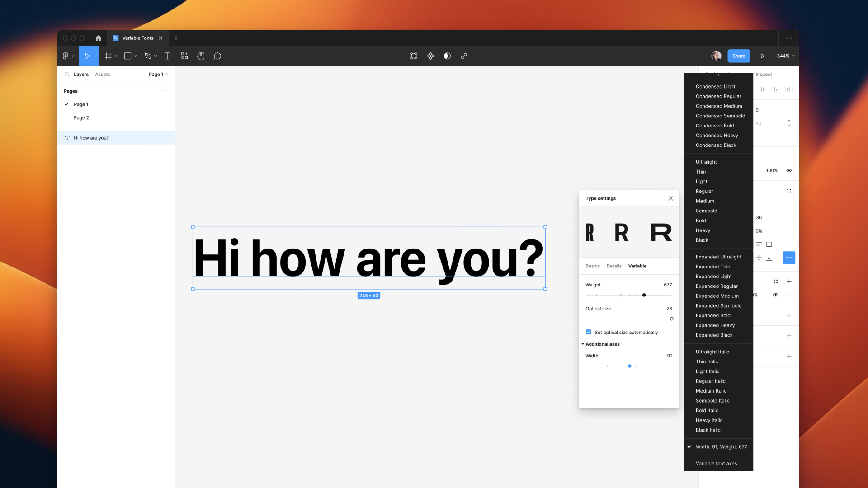Image resolution: width=868 pixels, height=488 pixels.
Task: Toggle layer visibility eye beside 100%
Action: pyautogui.click(x=789, y=170)
